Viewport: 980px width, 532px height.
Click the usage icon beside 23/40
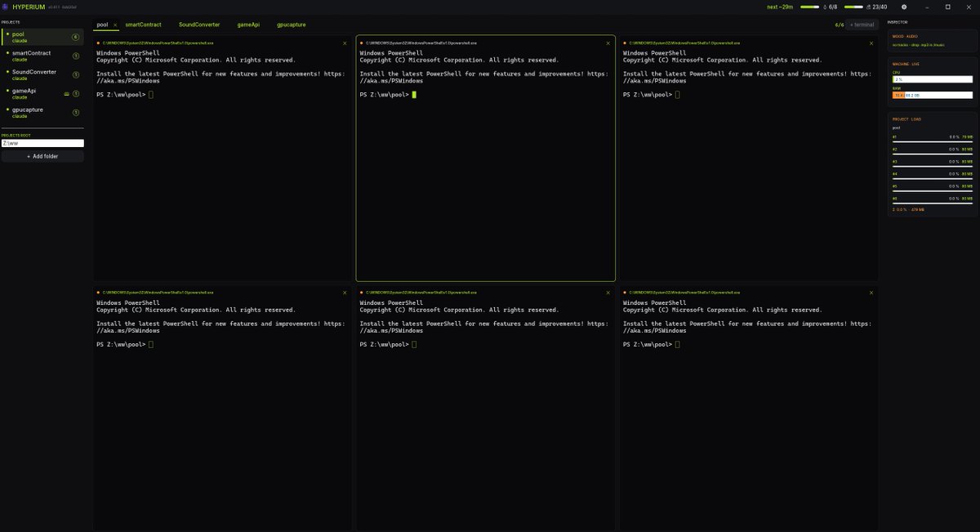coord(868,7)
